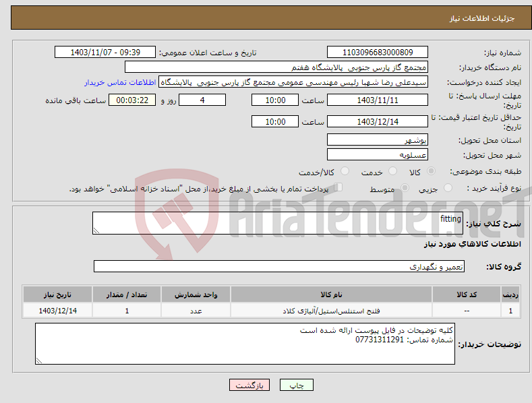This screenshot has width=532, height=403.
Task: Click the price validity time 10:00 field
Action: coord(275,121)
